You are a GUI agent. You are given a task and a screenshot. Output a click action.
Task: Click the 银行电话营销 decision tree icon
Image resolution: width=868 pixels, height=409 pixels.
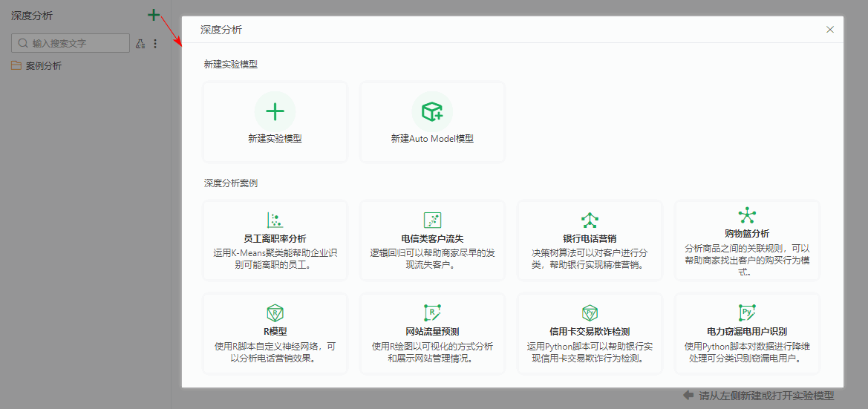590,220
